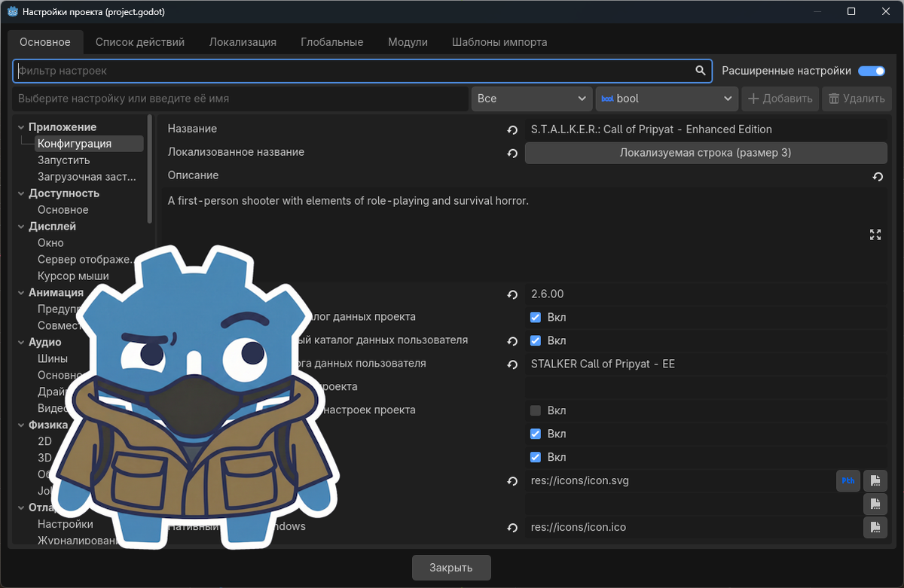Select Запустить in the settings tree
904x588 pixels.
(x=64, y=160)
